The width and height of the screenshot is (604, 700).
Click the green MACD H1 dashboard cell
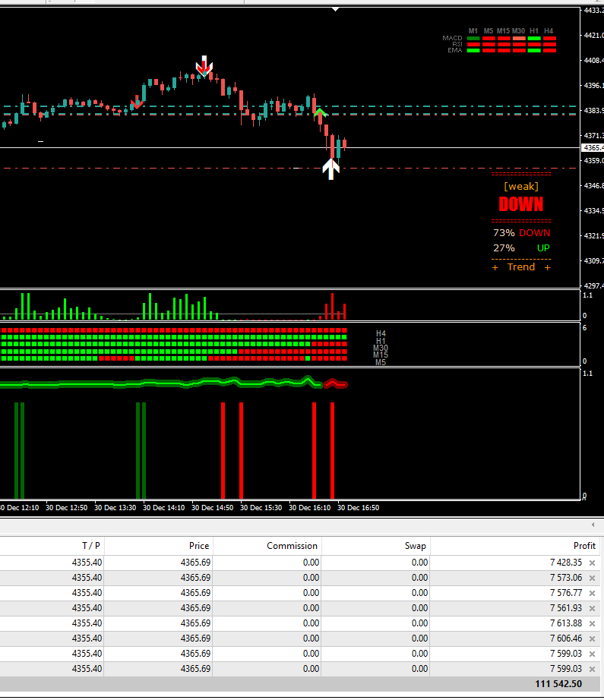click(x=534, y=38)
